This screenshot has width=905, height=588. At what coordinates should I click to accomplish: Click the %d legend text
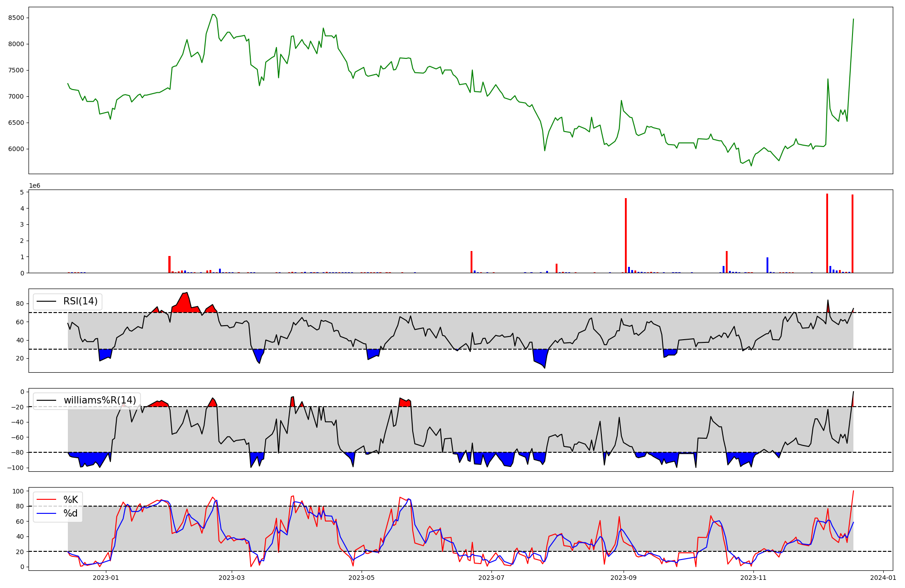71,513
